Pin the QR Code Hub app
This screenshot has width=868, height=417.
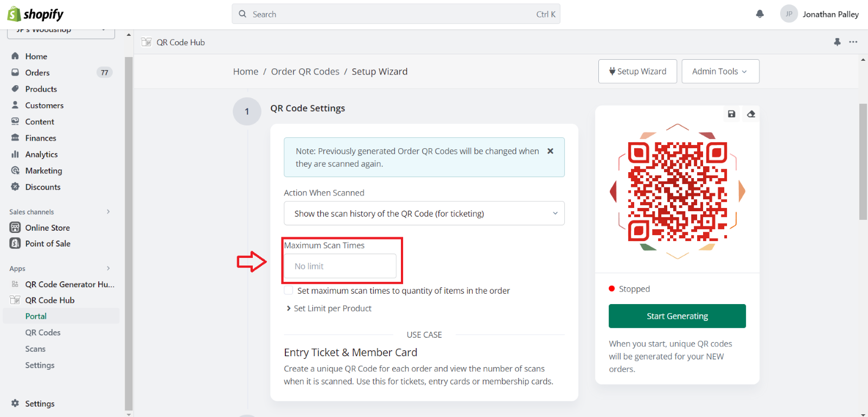click(x=837, y=42)
